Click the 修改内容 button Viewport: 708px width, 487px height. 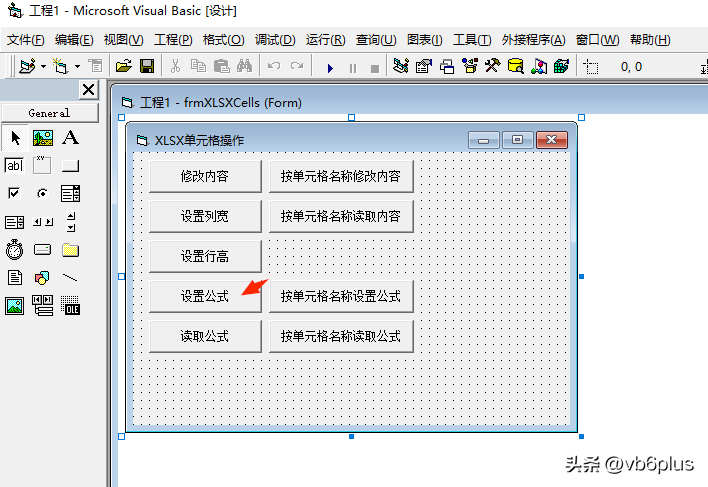205,176
